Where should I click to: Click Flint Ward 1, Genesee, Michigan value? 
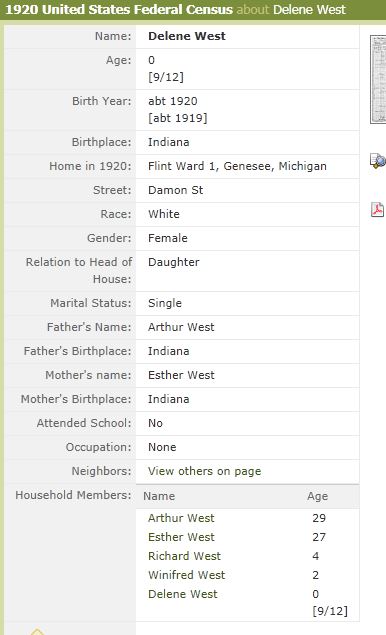[x=237, y=166]
